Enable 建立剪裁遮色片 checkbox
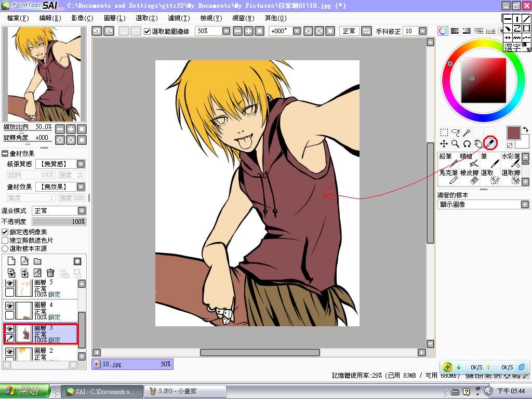The image size is (532, 399). tap(5, 240)
